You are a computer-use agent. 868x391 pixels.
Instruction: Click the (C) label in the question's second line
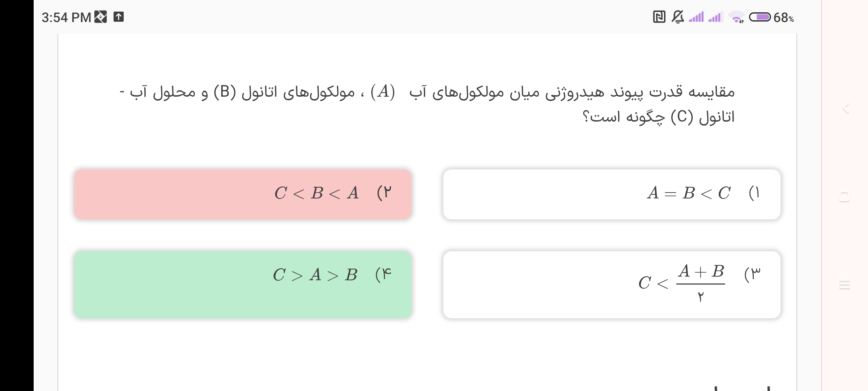click(x=682, y=117)
